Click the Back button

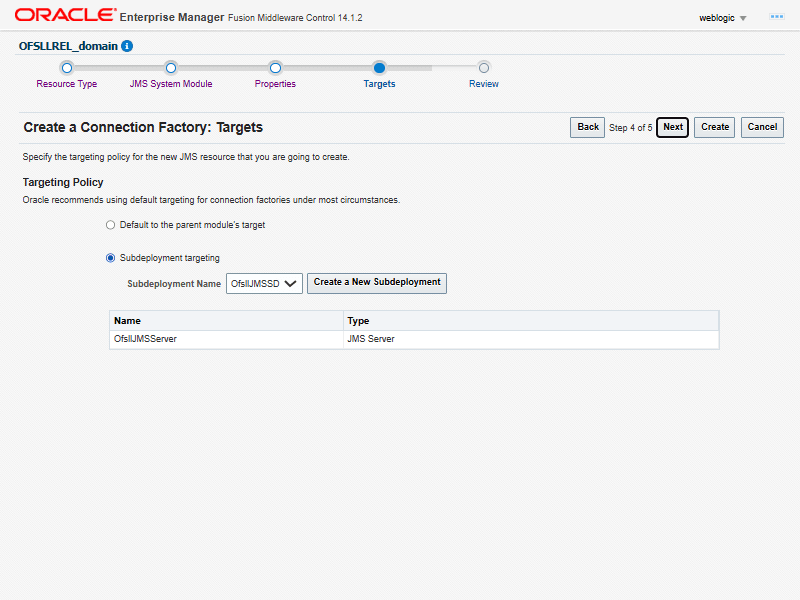[x=587, y=127]
